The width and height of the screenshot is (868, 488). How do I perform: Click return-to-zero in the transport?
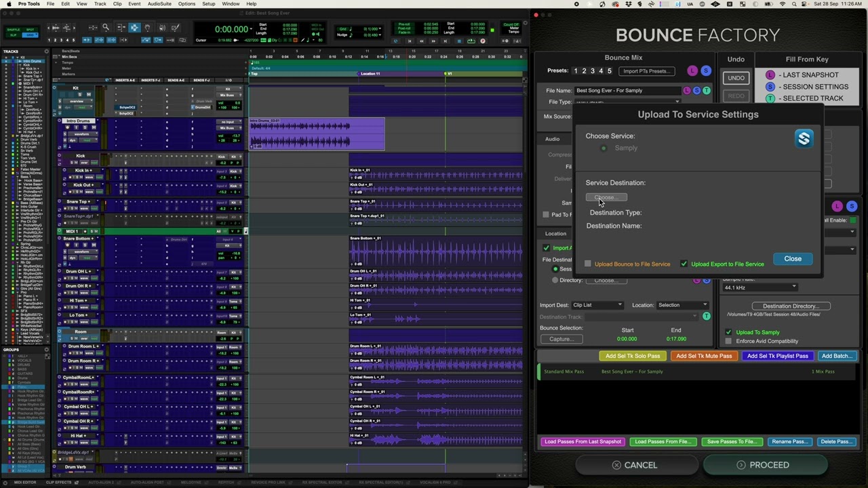coord(410,41)
